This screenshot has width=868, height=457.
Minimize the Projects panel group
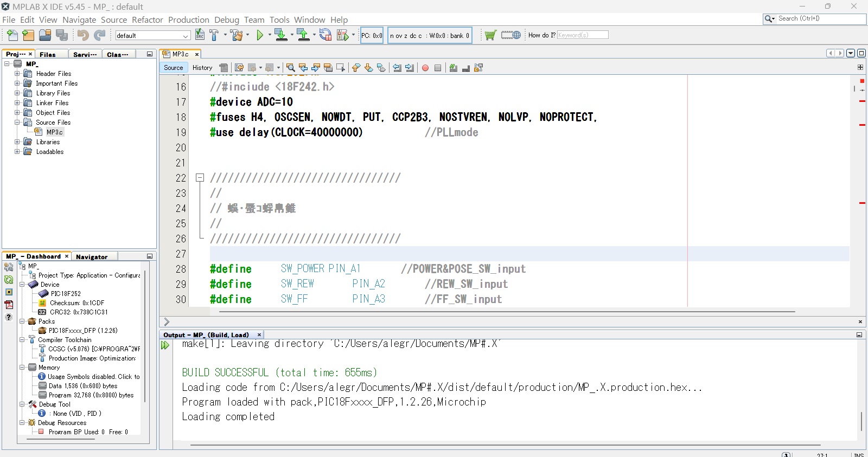coord(150,54)
